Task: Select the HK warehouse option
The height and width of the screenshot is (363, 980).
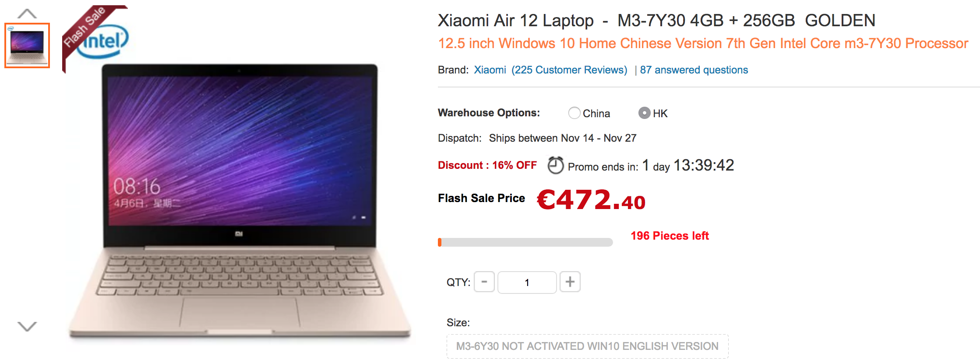Action: point(644,113)
